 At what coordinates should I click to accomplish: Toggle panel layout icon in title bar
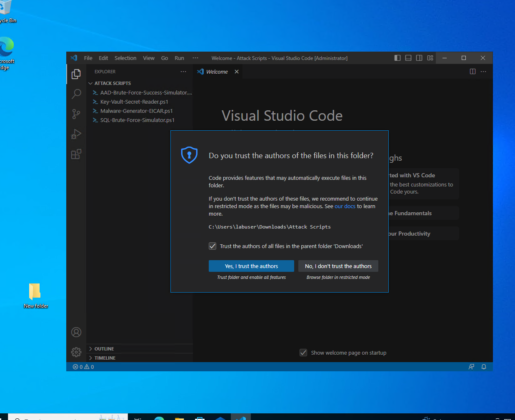point(408,58)
